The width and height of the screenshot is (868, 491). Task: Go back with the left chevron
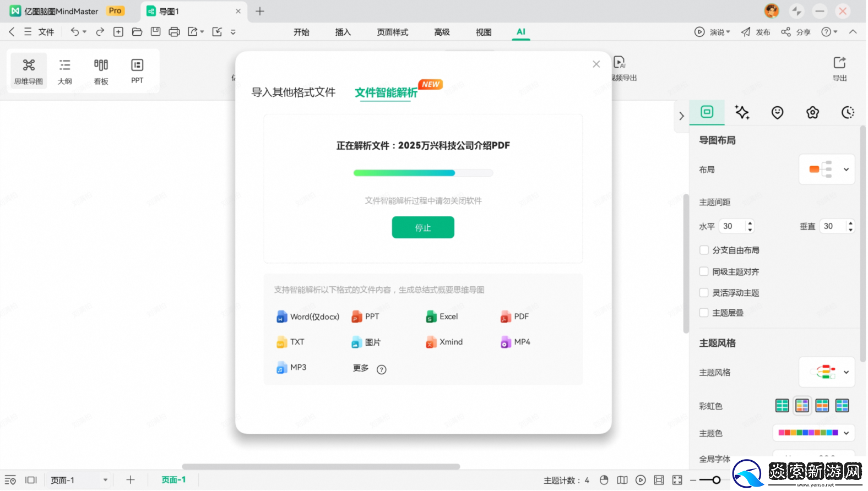point(12,32)
